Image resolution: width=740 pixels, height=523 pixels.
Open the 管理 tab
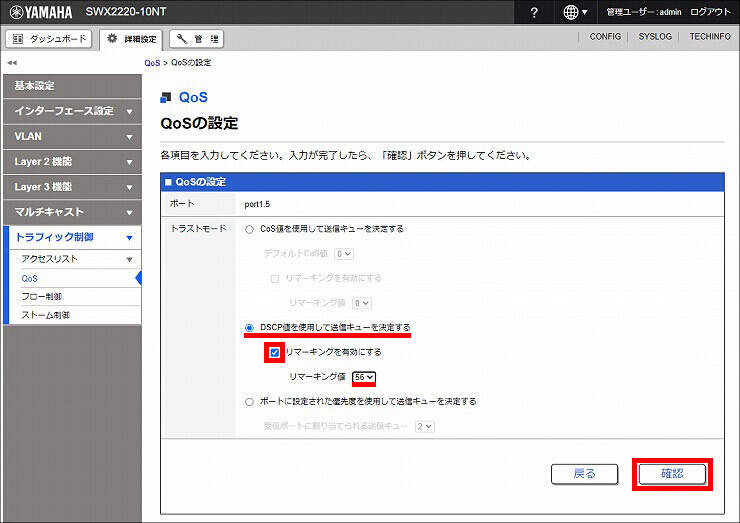coord(196,39)
